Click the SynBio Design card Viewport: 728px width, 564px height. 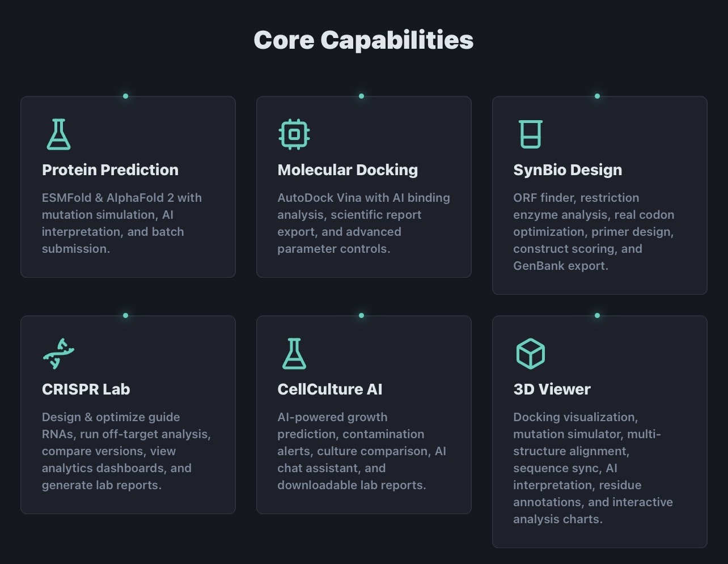599,196
